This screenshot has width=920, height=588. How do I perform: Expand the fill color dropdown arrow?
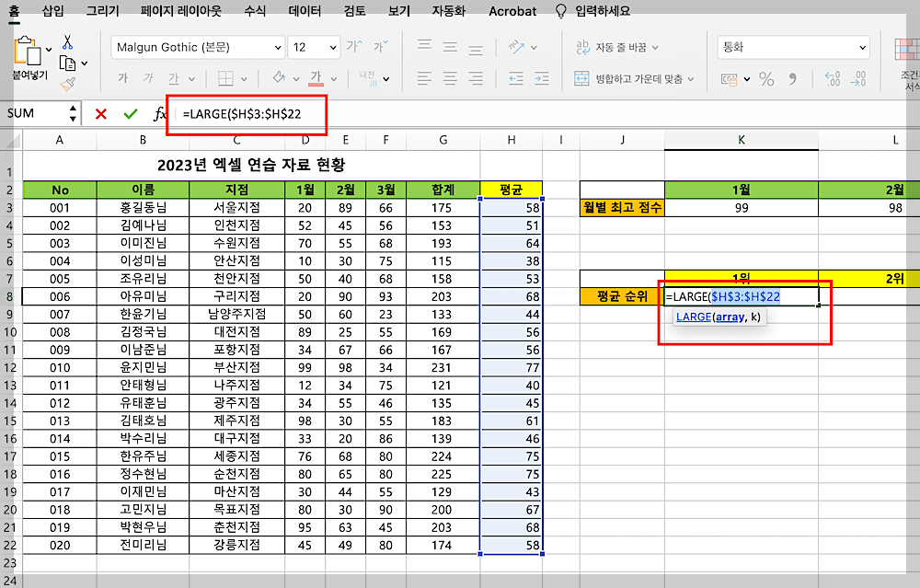pyautogui.click(x=296, y=78)
